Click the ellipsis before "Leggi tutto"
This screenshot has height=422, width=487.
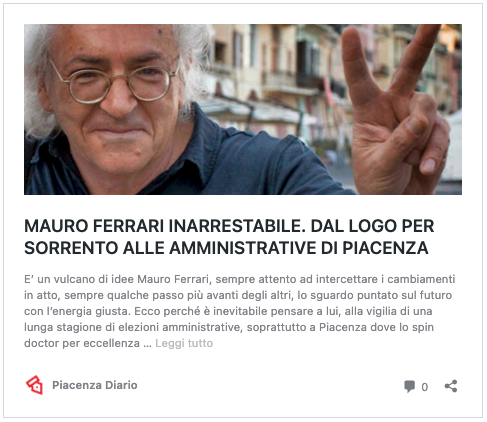(147, 343)
